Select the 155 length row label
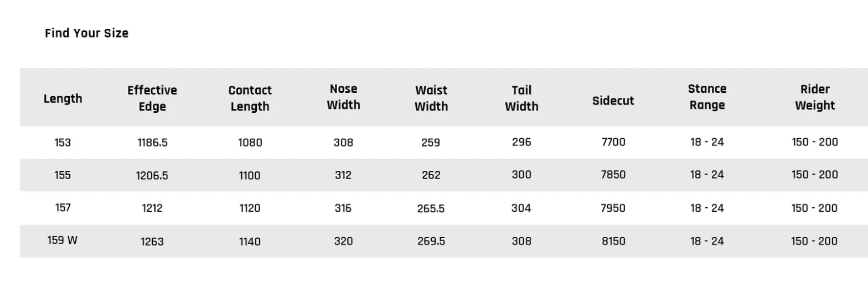Viewport: 868px width, 288px height. (x=63, y=175)
